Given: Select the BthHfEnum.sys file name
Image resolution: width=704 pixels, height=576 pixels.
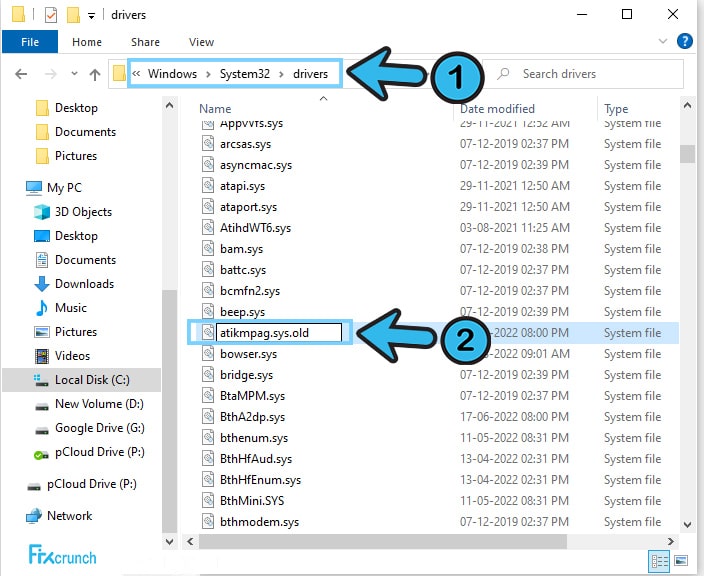Looking at the screenshot, I should coord(260,480).
